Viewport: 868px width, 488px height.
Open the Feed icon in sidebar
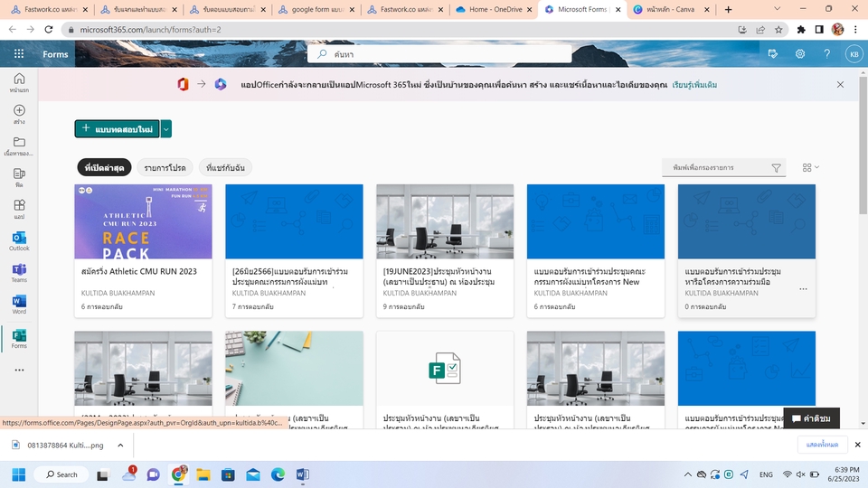coord(19,177)
